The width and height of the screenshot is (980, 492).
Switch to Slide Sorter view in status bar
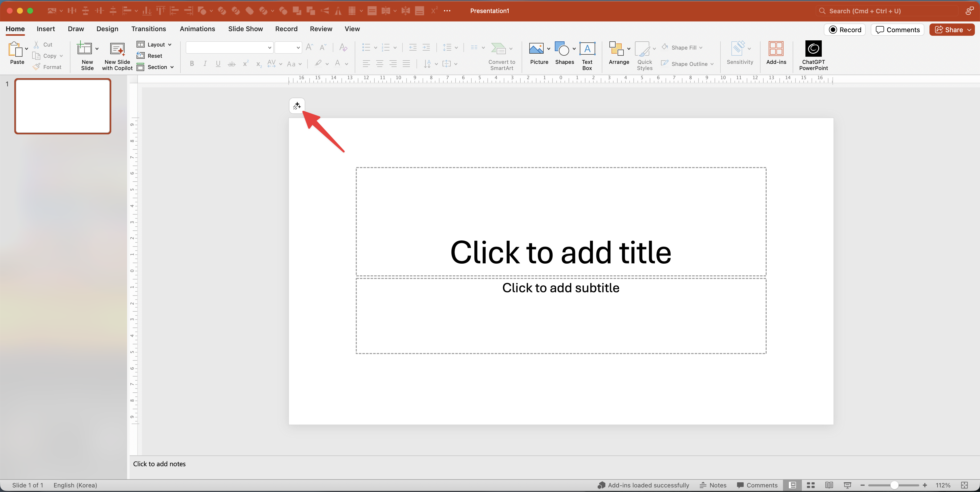coord(811,485)
